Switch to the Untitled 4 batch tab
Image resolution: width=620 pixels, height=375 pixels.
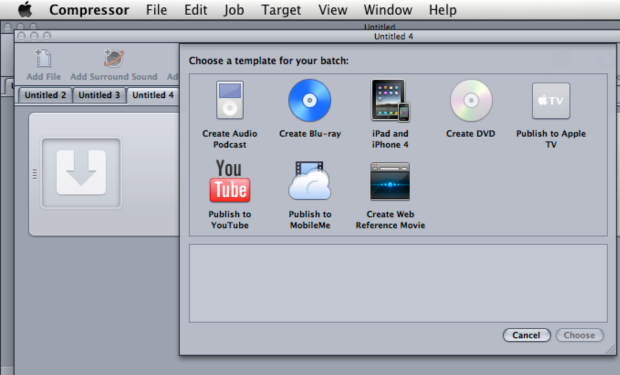pos(153,95)
